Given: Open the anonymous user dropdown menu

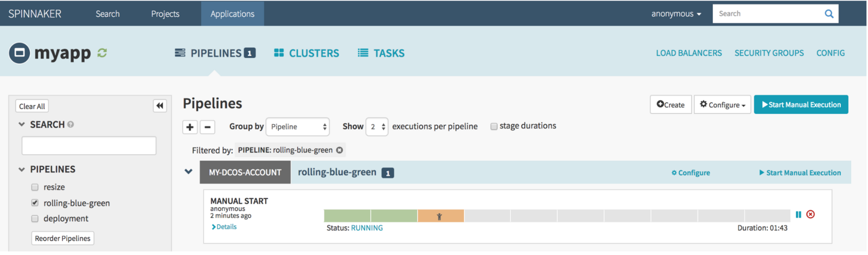Looking at the screenshot, I should (x=676, y=14).
